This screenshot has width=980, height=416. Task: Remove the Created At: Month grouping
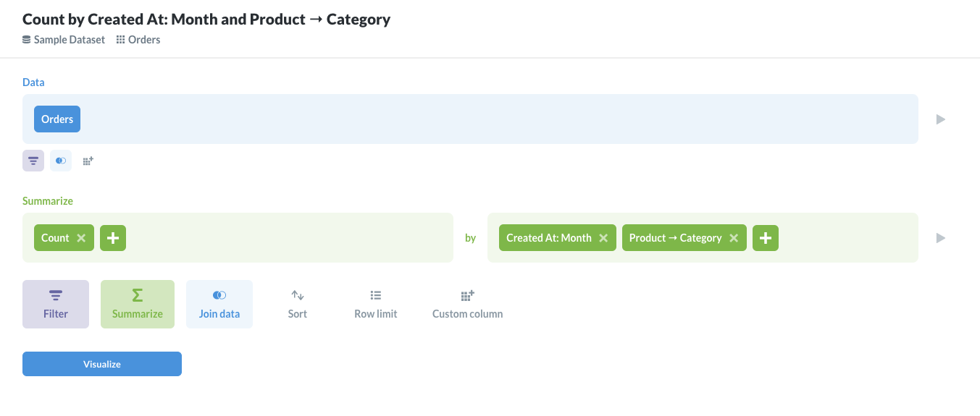(x=603, y=238)
